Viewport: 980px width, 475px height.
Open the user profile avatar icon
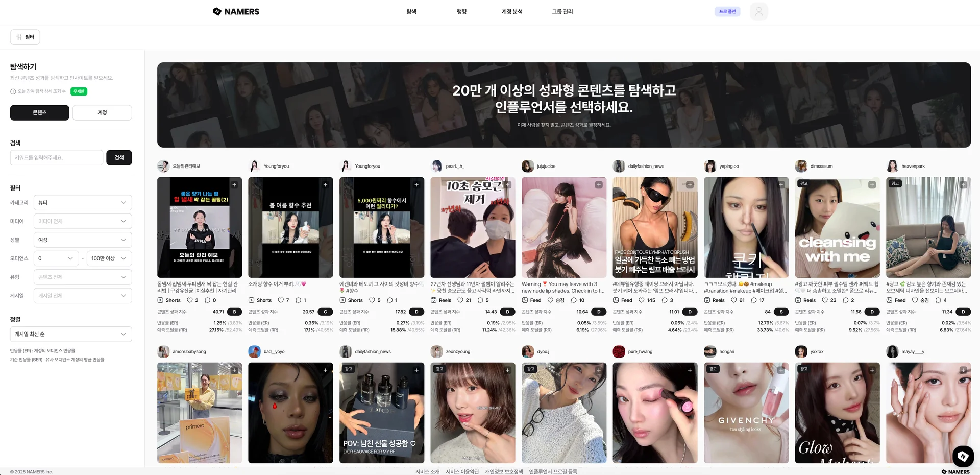tap(758, 11)
